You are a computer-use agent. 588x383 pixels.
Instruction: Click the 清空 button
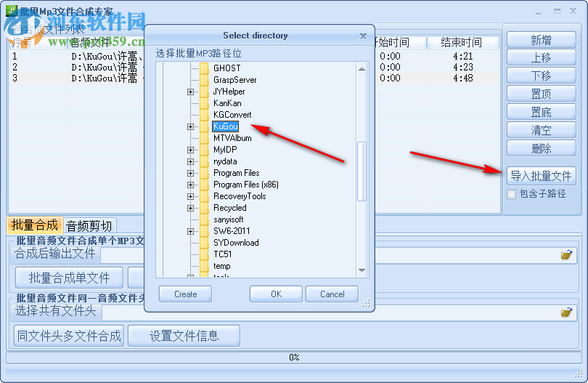pyautogui.click(x=541, y=130)
